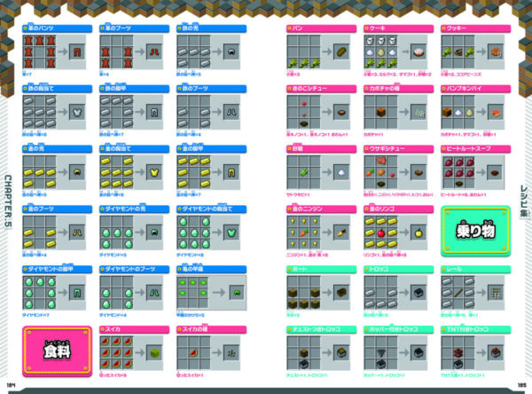
Task: Click the teal 乗り物 section banner
Action: tap(475, 231)
